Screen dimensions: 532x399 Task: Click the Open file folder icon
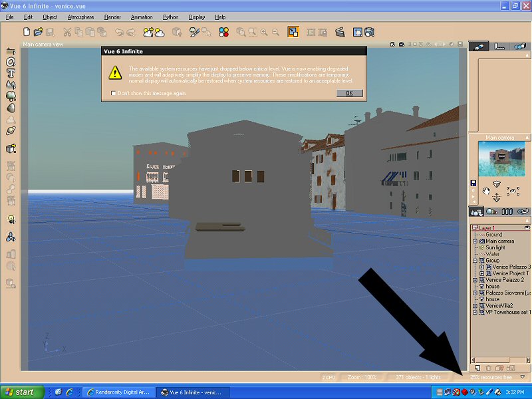point(39,32)
